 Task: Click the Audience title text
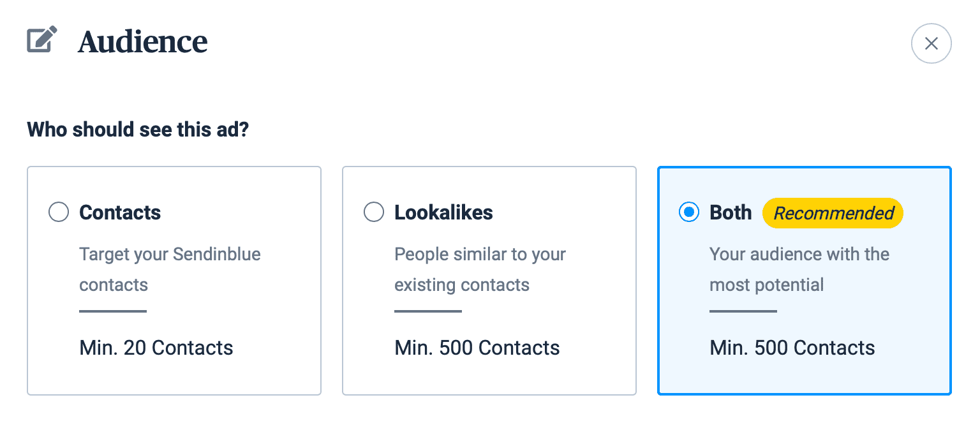tap(142, 41)
